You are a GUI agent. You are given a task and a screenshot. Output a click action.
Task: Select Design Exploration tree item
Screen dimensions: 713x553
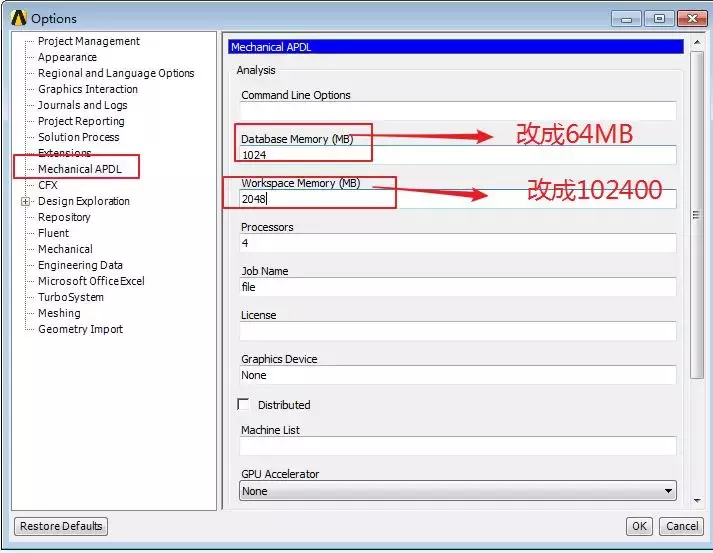(x=84, y=201)
